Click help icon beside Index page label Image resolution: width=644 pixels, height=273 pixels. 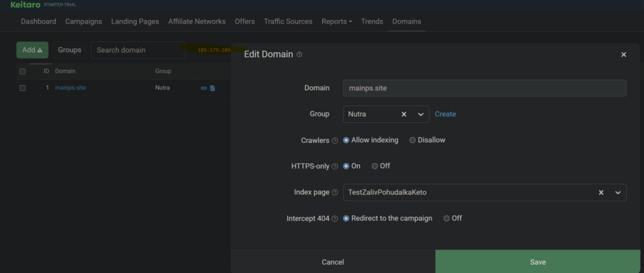(x=335, y=193)
